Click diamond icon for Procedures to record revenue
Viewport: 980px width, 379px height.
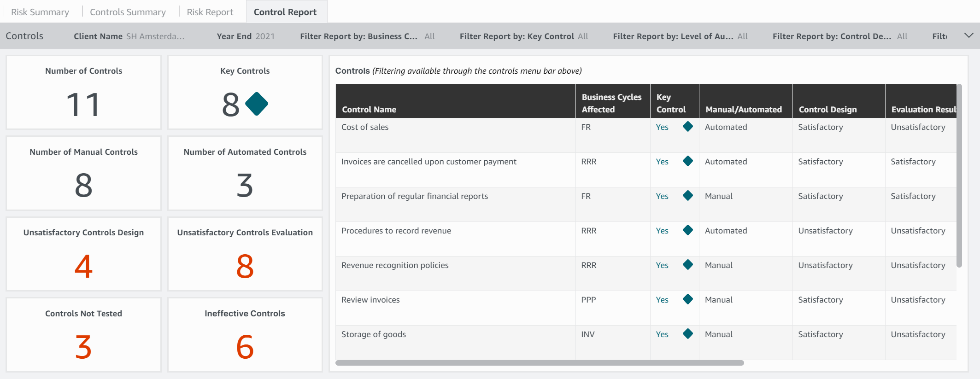[x=687, y=230]
